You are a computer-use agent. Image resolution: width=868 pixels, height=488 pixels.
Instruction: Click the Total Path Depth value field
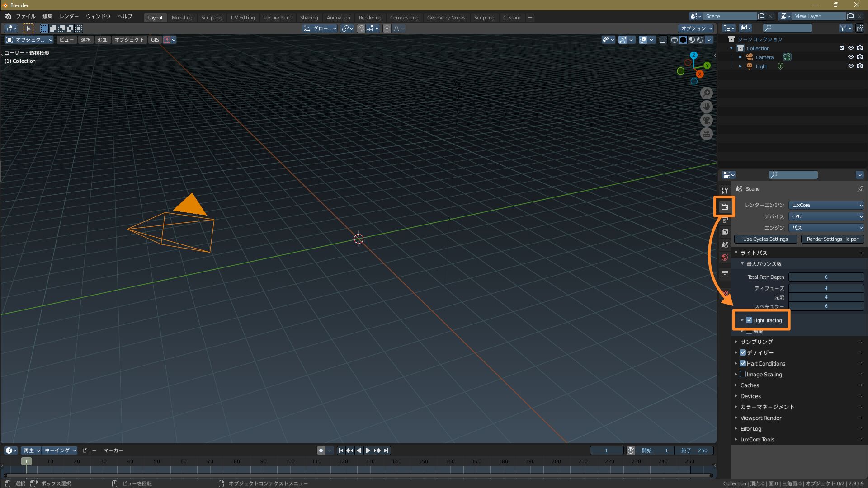tap(826, 277)
